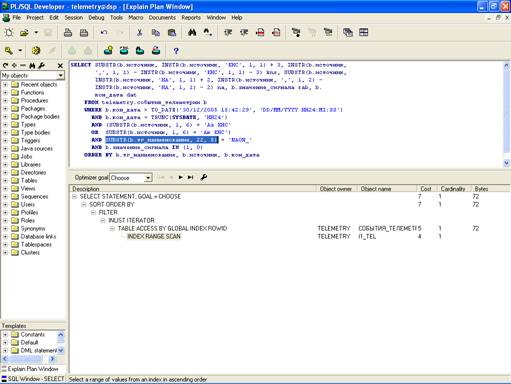Click the Print icon in the toolbar
This screenshot has width=511, height=384.
[x=68, y=32]
